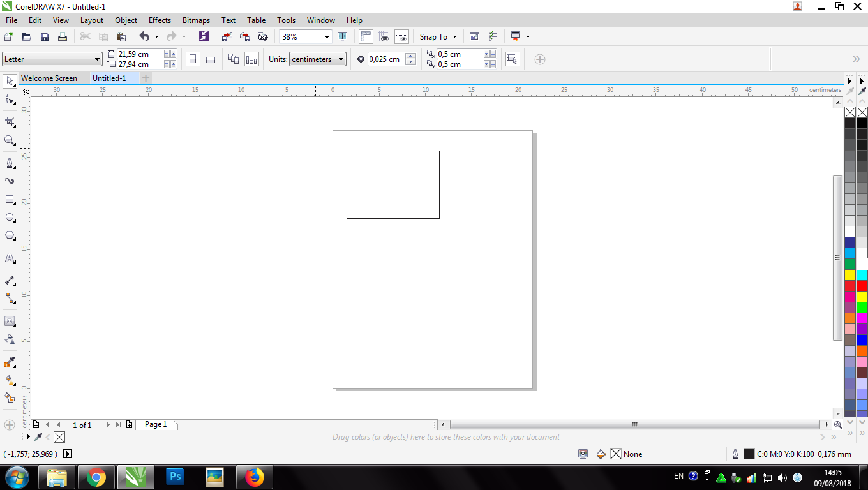Open Google Chrome from the taskbar
The height and width of the screenshot is (490, 868).
[96, 477]
